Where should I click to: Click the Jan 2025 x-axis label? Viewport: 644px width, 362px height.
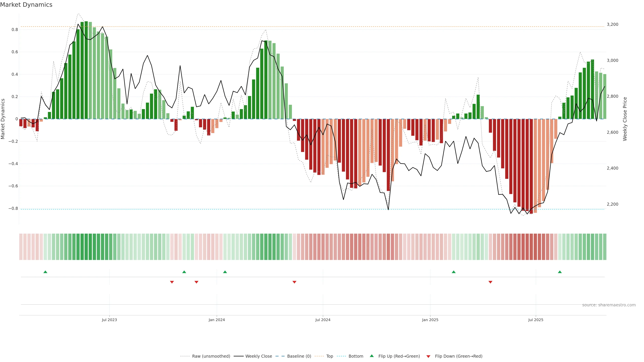coord(430,320)
